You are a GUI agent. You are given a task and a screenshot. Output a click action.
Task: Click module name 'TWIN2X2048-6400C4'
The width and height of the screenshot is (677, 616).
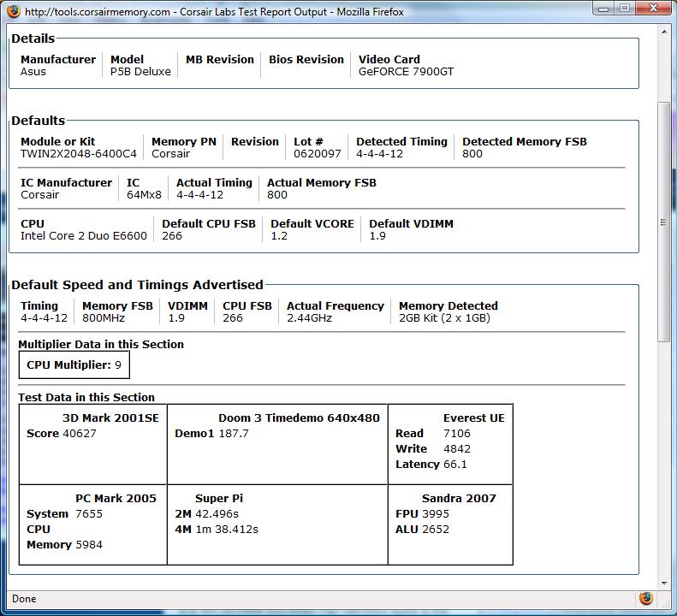[x=79, y=154]
